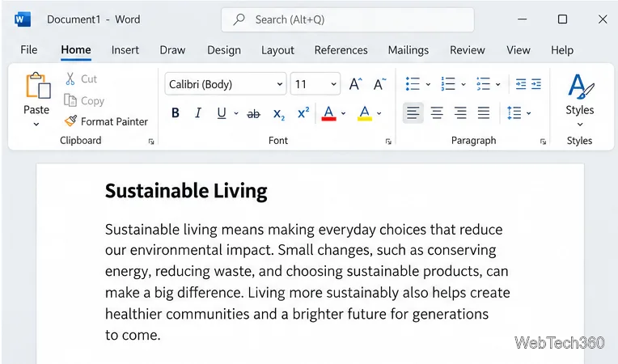
Task: Switch to the Design tab
Action: pos(224,50)
